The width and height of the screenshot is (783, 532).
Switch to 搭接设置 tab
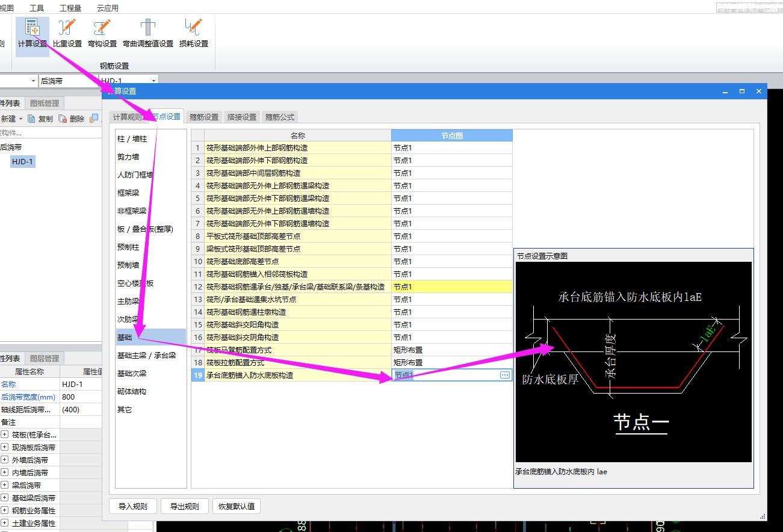242,117
